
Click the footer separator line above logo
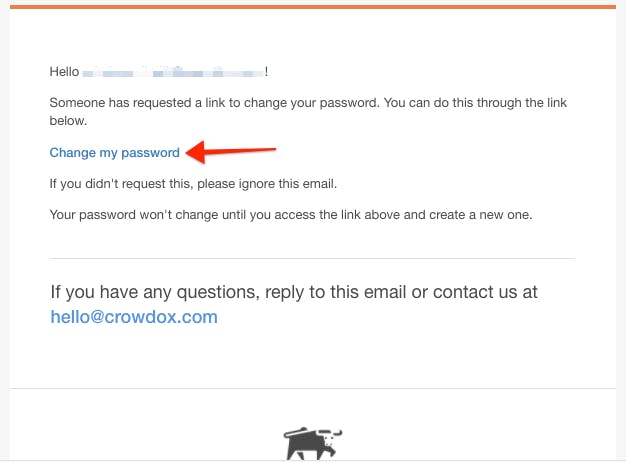click(x=313, y=388)
